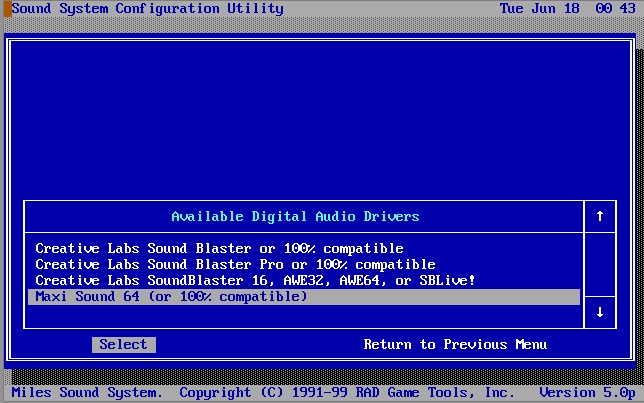Screen dimensions: 644x403
Task: Click the scrollbar track between the arrows
Action: tap(600, 265)
